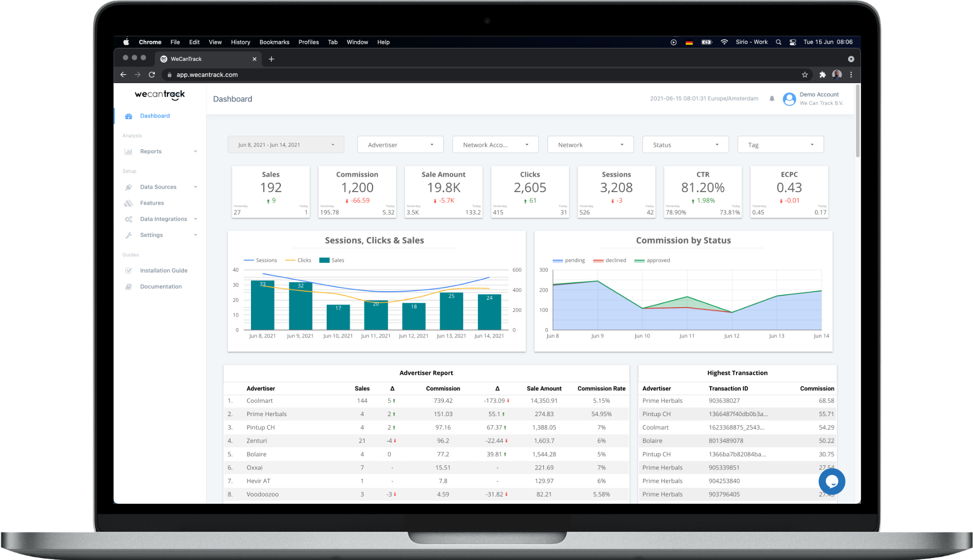Click the Data Integrations gears icon
The image size is (973, 560).
129,219
